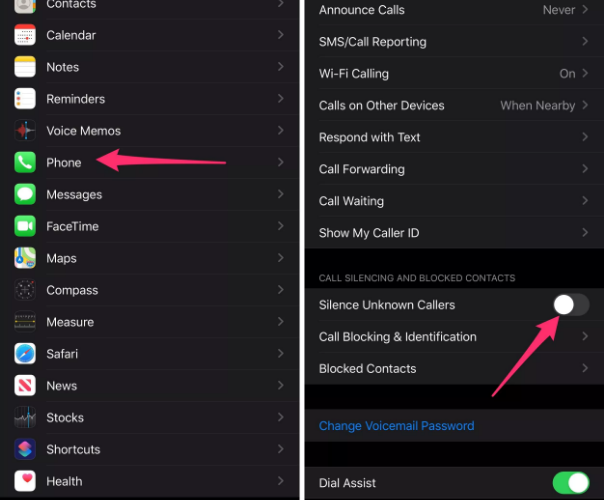Image resolution: width=604 pixels, height=500 pixels.
Task: Open the Measure ruler icon
Action: tap(25, 322)
